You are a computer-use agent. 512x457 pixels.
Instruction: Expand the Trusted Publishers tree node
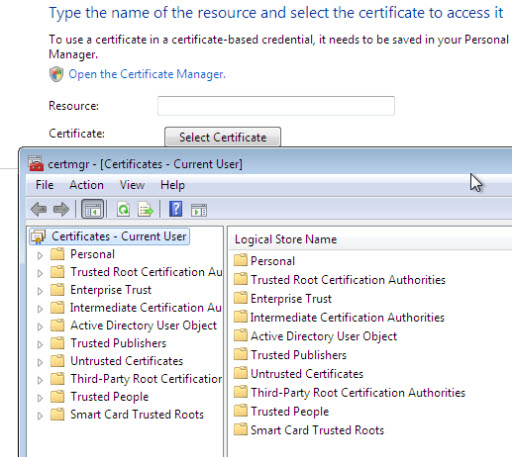pyautogui.click(x=40, y=345)
